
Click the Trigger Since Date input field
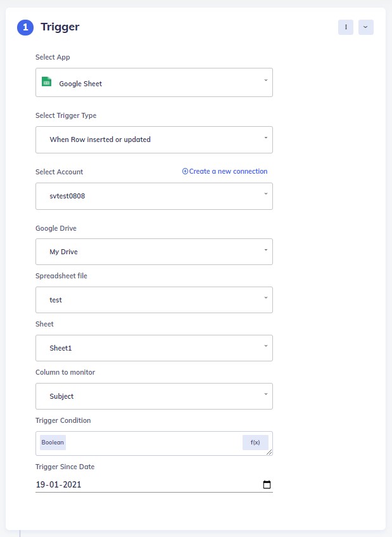127,484
